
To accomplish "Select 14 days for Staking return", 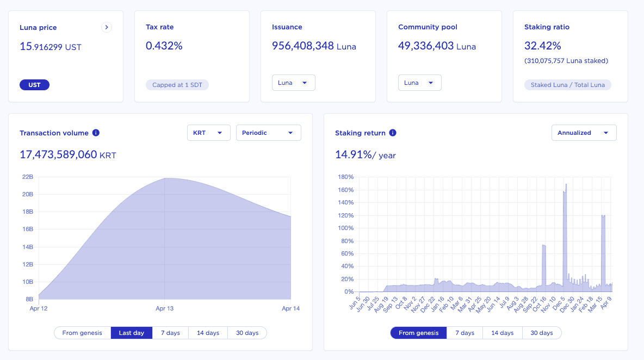I will click(502, 333).
